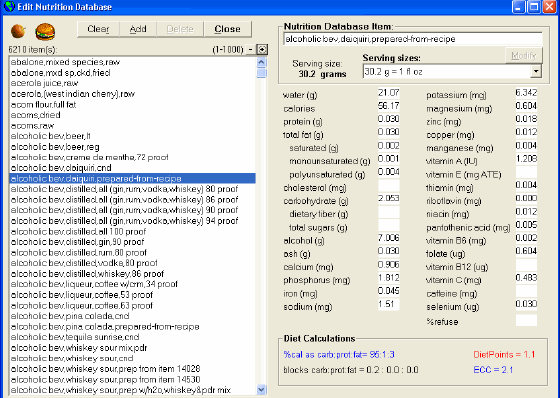Image resolution: width=560 pixels, height=398 pixels.
Task: Click the Nutrition Database Item name field
Action: (413, 39)
